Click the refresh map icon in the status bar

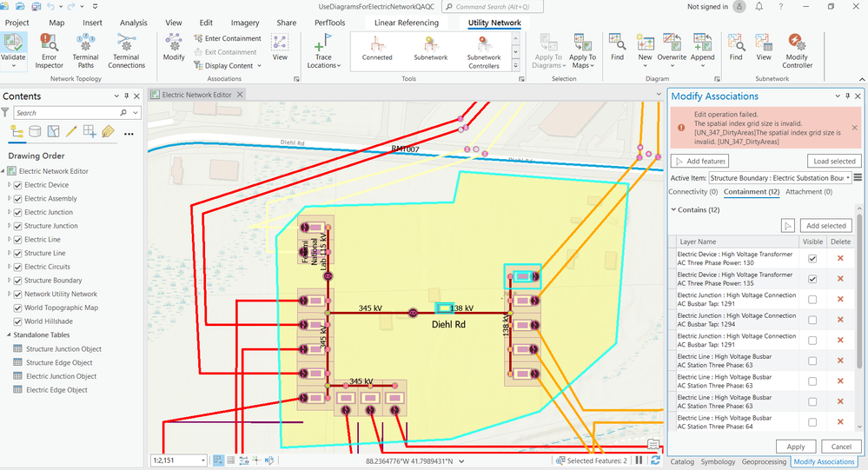655,460
